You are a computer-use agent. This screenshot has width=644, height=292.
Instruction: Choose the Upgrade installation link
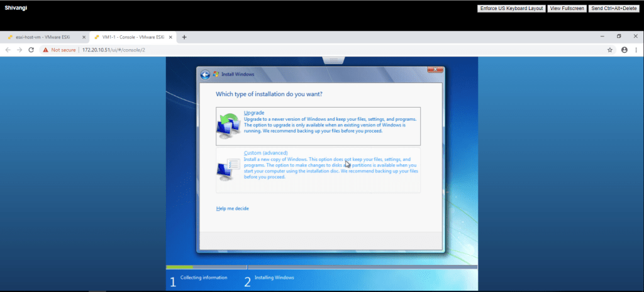[x=253, y=113]
